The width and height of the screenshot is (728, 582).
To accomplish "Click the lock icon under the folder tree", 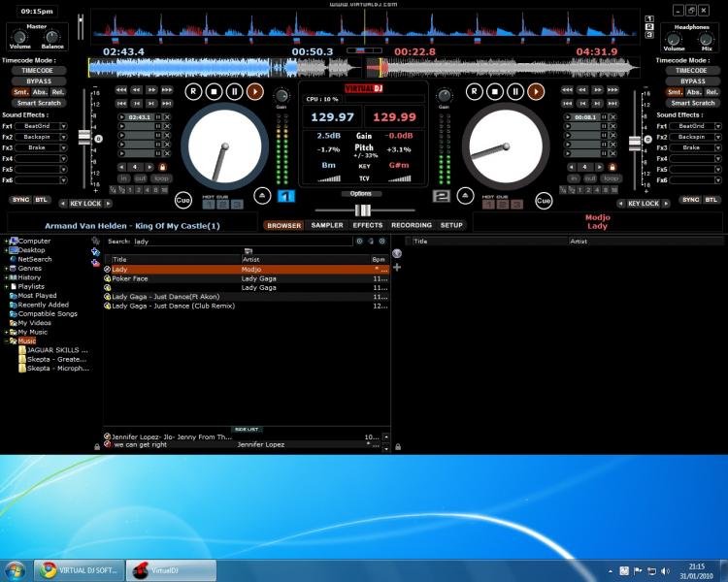I will pos(97,447).
